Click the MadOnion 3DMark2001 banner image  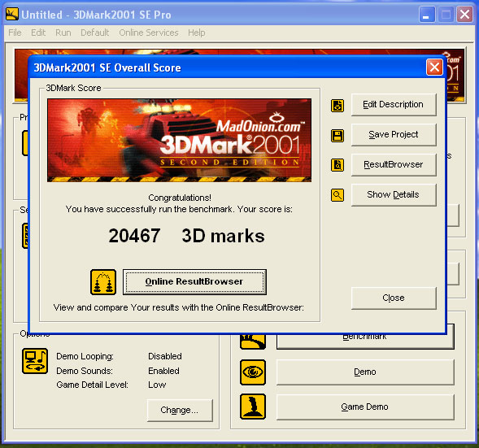click(179, 140)
